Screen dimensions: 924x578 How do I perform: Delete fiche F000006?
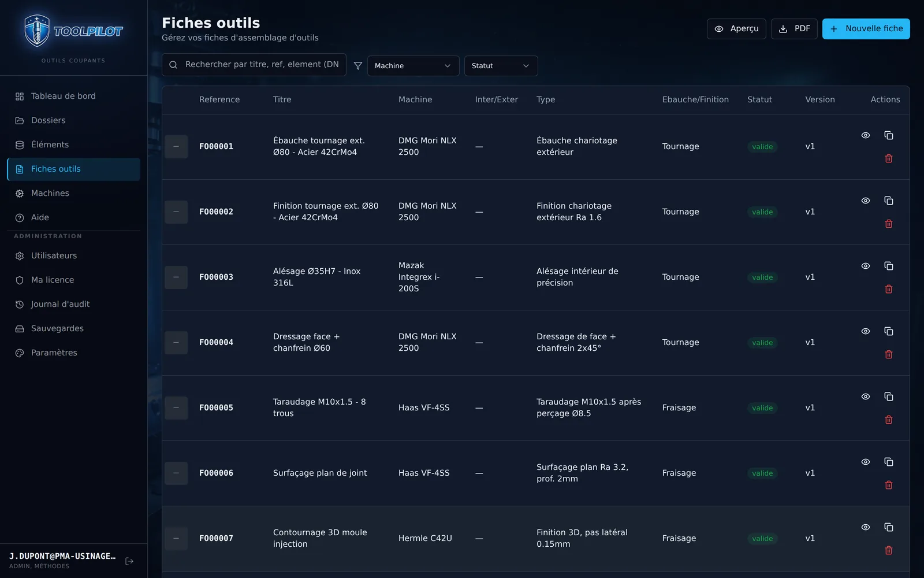[x=889, y=485]
